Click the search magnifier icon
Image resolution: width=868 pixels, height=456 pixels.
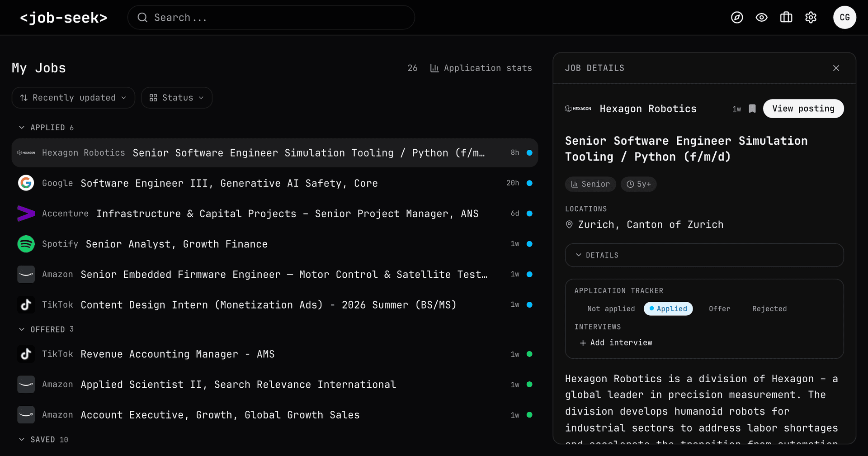tap(142, 18)
